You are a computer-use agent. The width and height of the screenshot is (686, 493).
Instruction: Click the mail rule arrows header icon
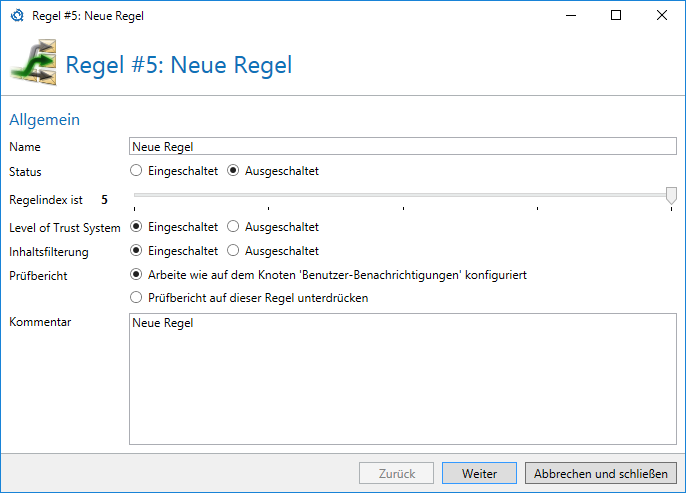34,63
